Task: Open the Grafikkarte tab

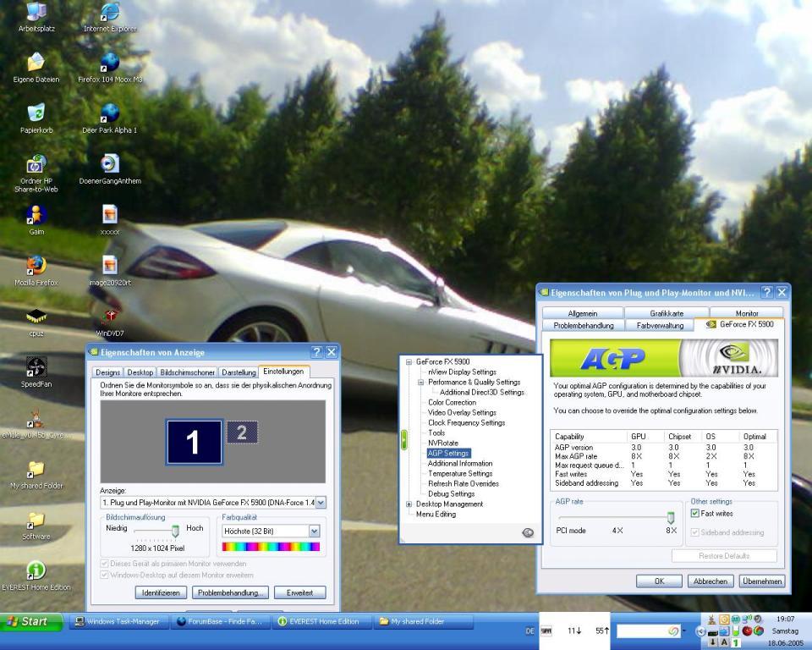Action: click(x=667, y=313)
